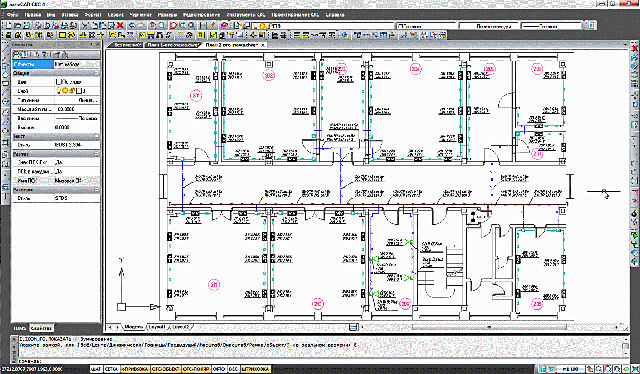
Task: Toggle СЕТКА grid mode in status bar
Action: [x=111, y=369]
